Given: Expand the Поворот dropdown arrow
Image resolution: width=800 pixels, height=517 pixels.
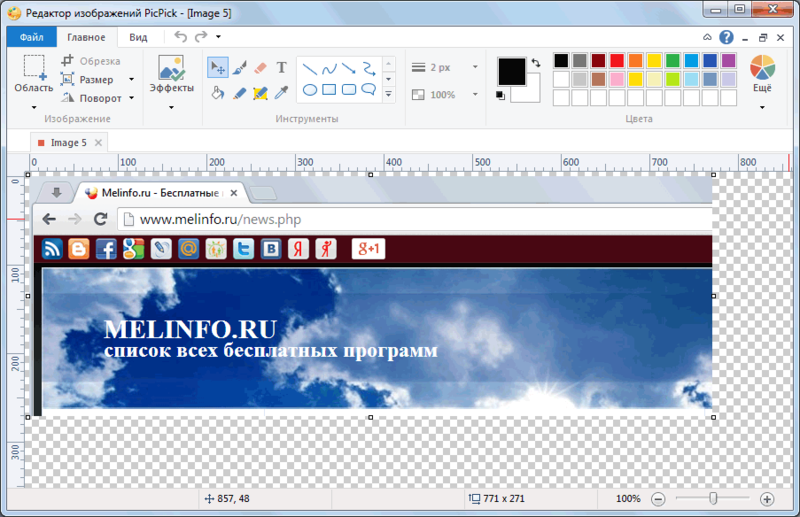Looking at the screenshot, I should [x=132, y=97].
